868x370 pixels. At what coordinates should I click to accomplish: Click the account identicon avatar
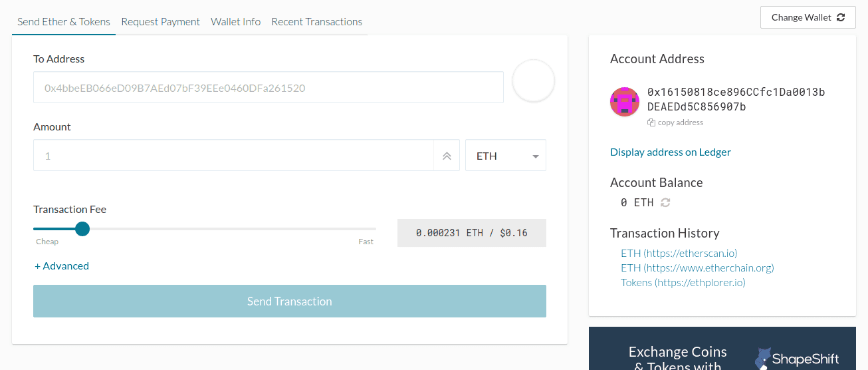tap(625, 102)
